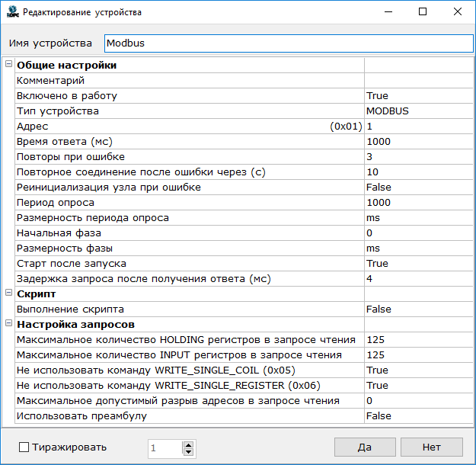This screenshot has width=476, height=465.
Task: Collapse the Настройка запросов section
Action: (x=8, y=325)
